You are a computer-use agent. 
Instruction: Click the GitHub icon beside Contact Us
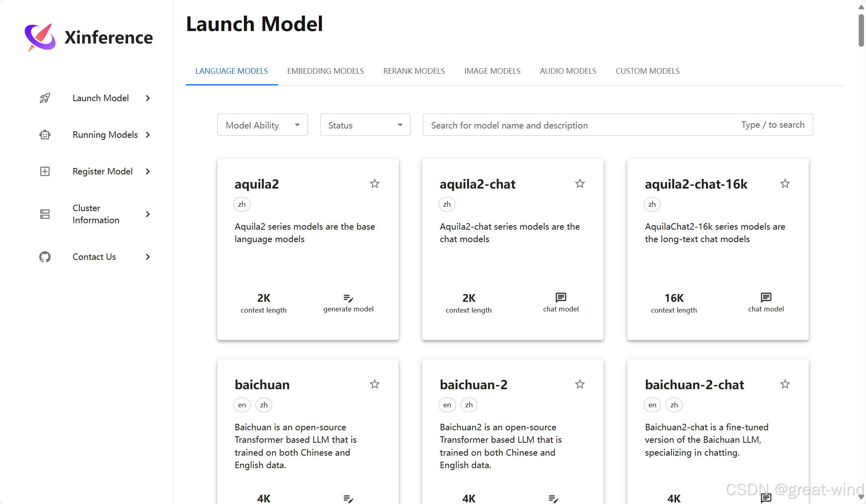[45, 257]
